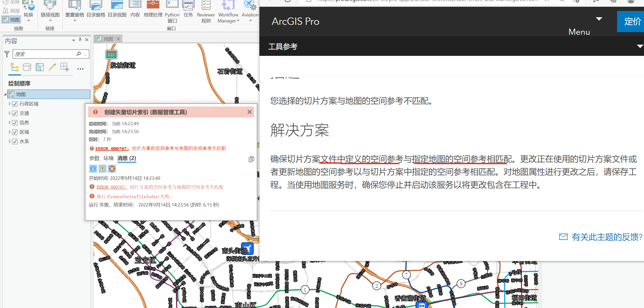The height and width of the screenshot is (308, 644).
Task: Open the 目录视图 Catalog view
Action: 117,9
